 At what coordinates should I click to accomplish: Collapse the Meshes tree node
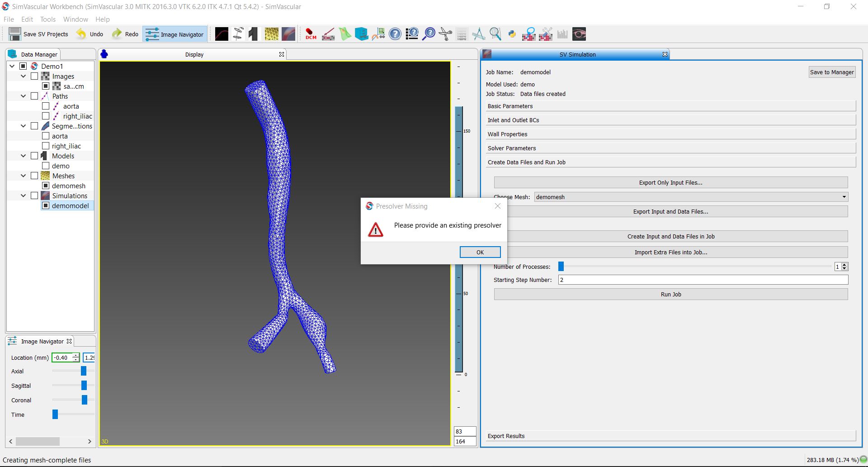pyautogui.click(x=24, y=176)
